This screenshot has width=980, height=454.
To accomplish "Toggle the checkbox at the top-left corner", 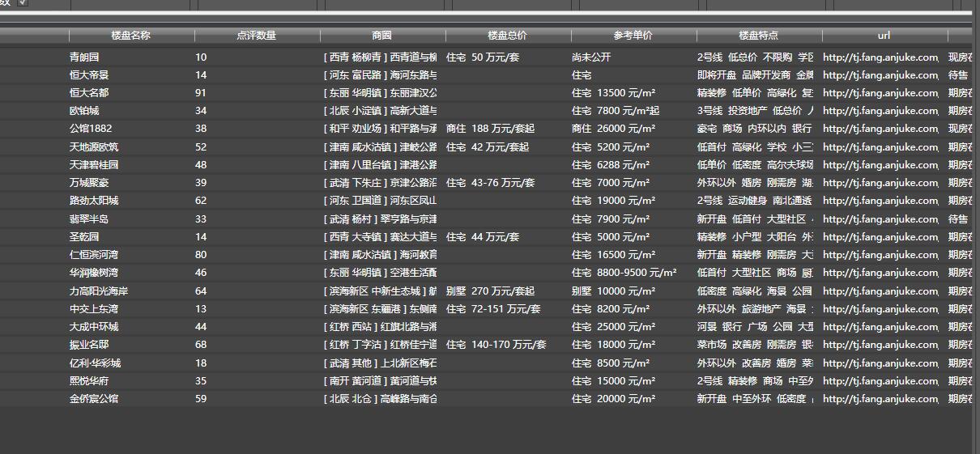I will click(x=23, y=2).
